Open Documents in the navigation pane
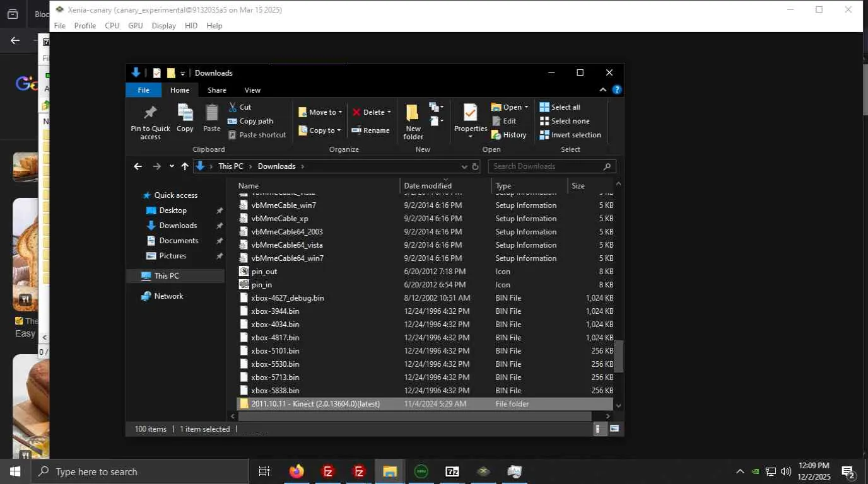868x484 pixels. coord(179,241)
